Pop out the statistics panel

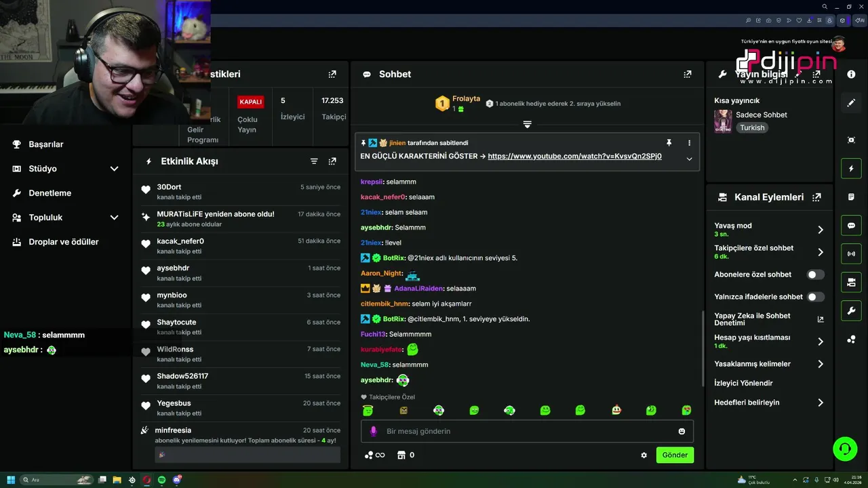tap(332, 75)
